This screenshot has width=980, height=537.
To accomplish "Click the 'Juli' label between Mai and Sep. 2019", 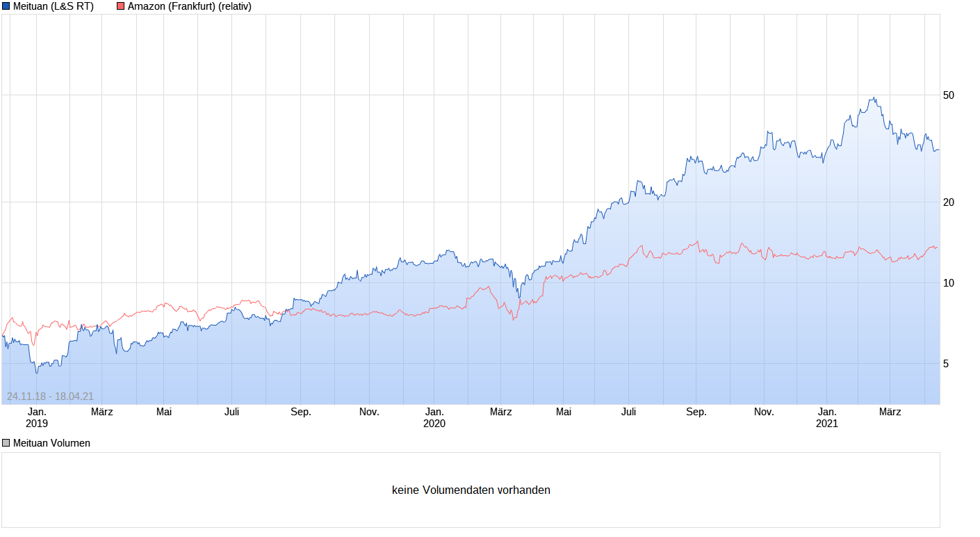I will pyautogui.click(x=231, y=412).
